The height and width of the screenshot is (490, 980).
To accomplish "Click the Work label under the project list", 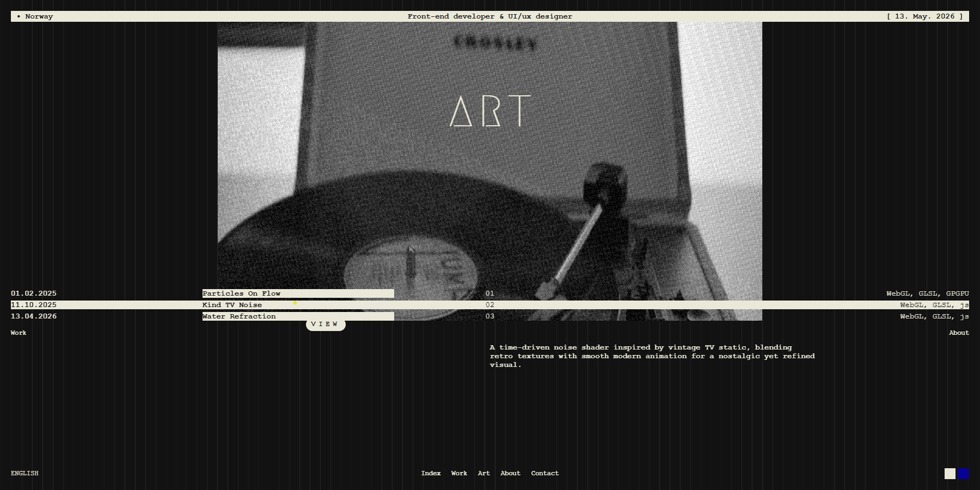I will click(19, 333).
